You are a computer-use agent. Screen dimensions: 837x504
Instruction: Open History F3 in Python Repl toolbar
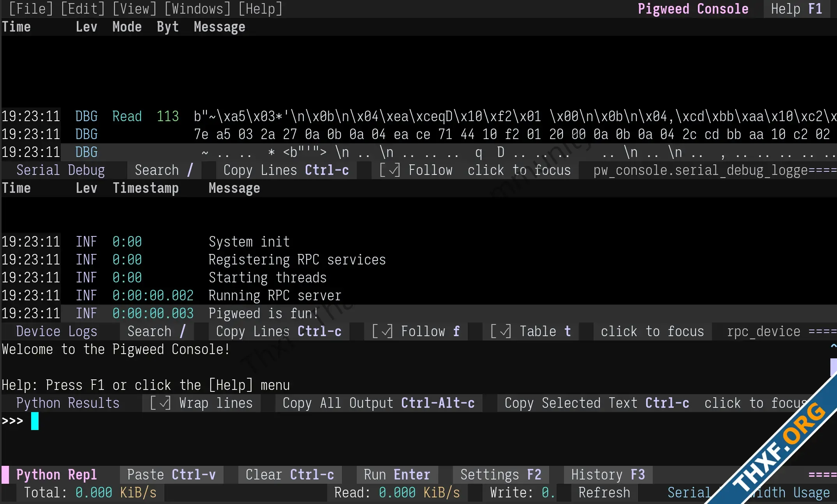[608, 475]
